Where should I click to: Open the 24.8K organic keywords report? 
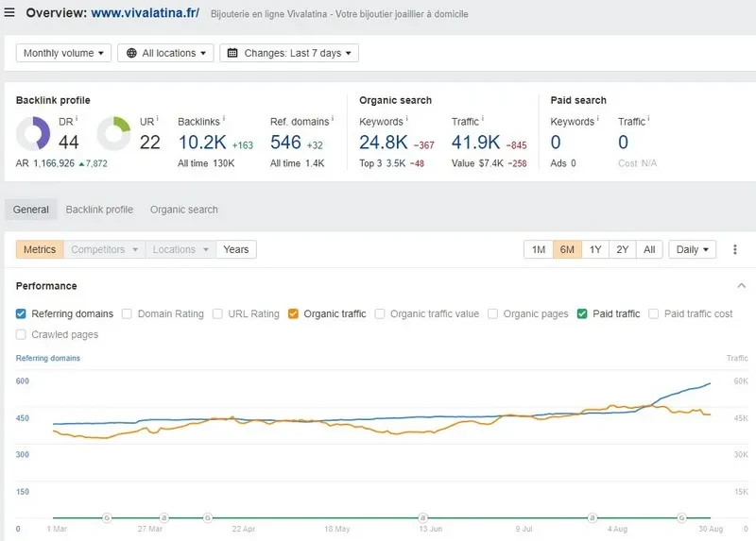pos(384,143)
